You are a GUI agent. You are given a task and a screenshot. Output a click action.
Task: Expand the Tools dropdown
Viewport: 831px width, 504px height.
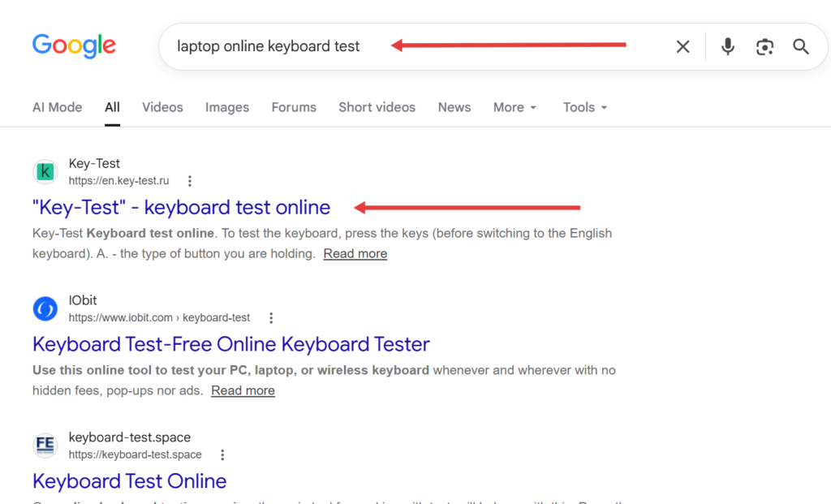point(584,108)
